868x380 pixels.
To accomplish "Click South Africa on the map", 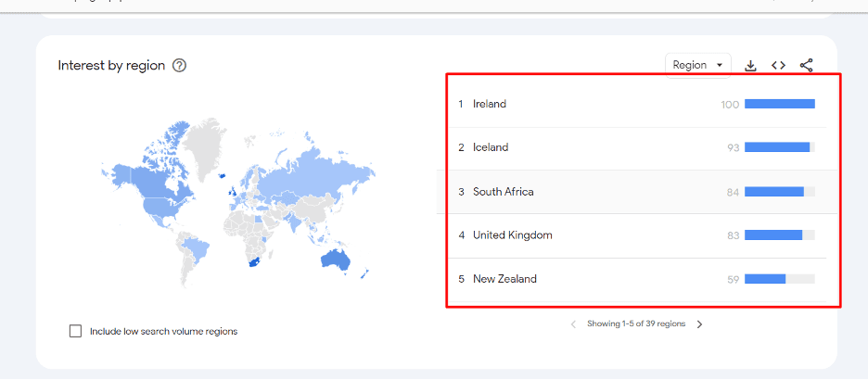I will click(254, 261).
